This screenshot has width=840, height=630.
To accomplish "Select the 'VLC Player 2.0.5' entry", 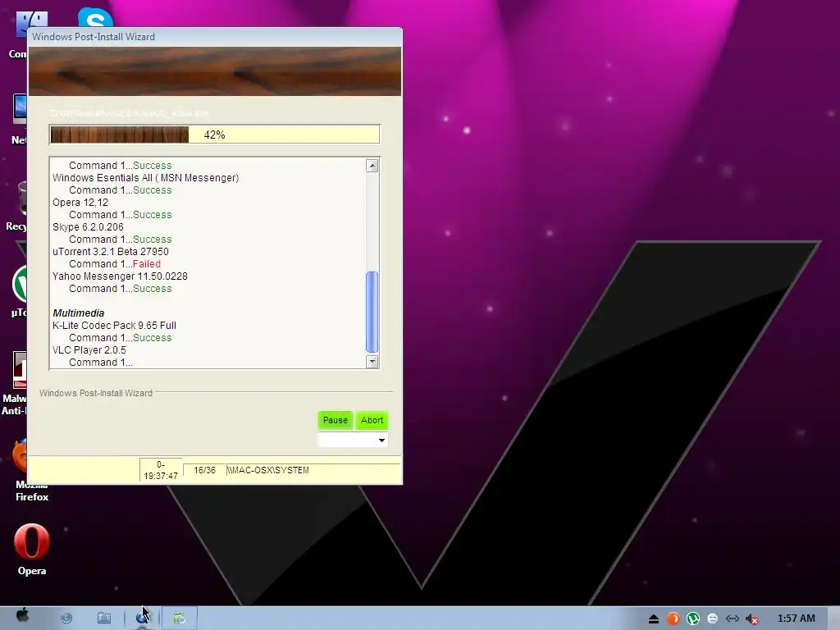I will pyautogui.click(x=89, y=349).
